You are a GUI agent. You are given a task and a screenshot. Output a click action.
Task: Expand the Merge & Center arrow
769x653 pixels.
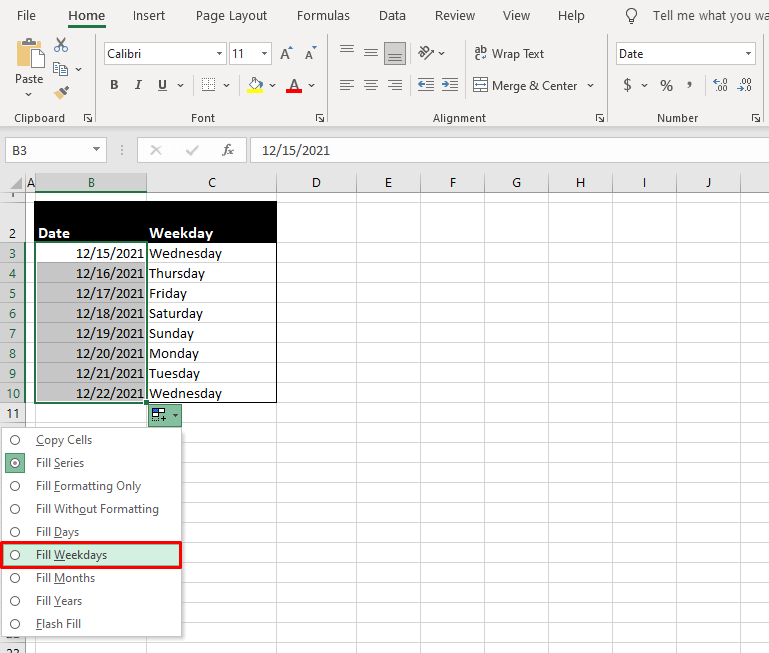[590, 85]
